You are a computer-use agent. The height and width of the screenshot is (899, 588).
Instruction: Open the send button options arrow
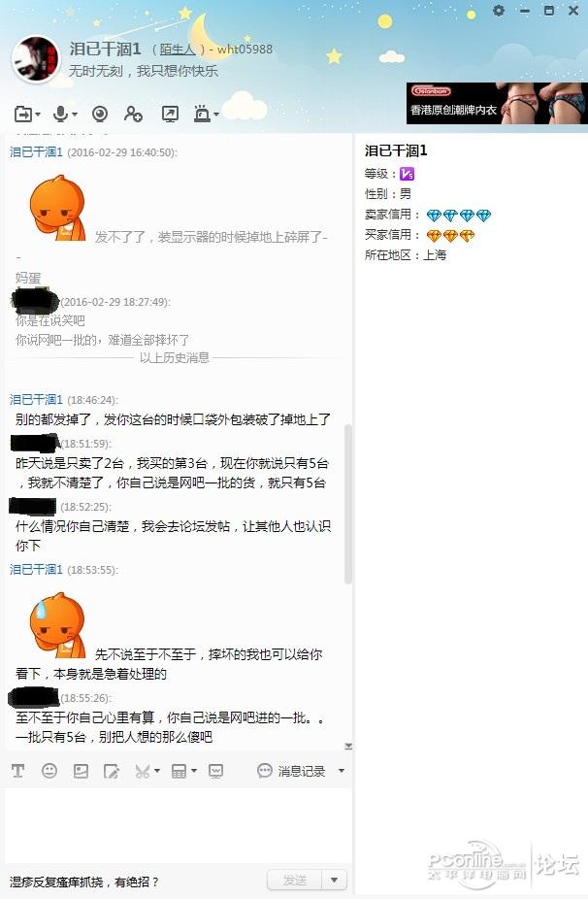tap(334, 880)
